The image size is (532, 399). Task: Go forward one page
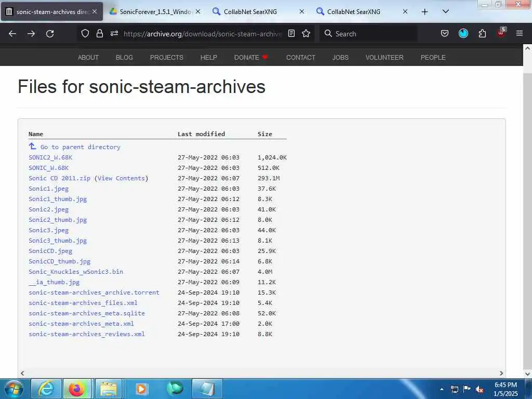click(x=31, y=34)
